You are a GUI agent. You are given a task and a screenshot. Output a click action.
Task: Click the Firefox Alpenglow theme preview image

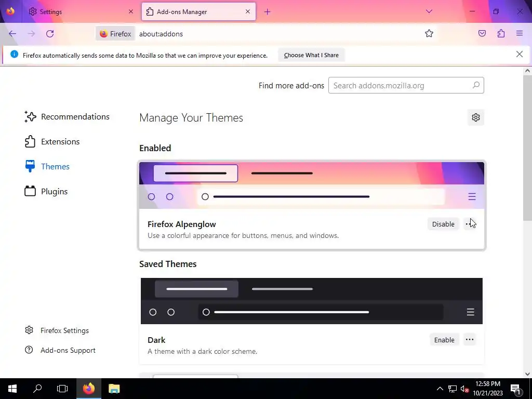coord(312,185)
